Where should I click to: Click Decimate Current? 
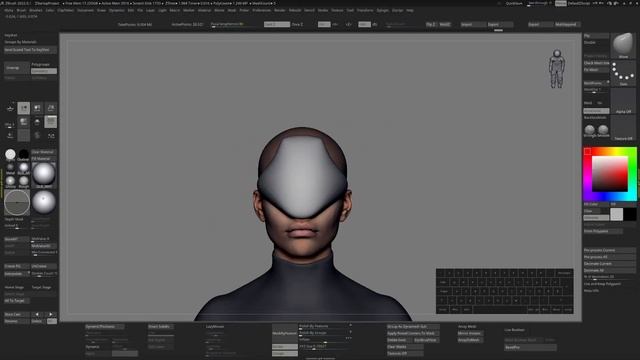(609, 264)
